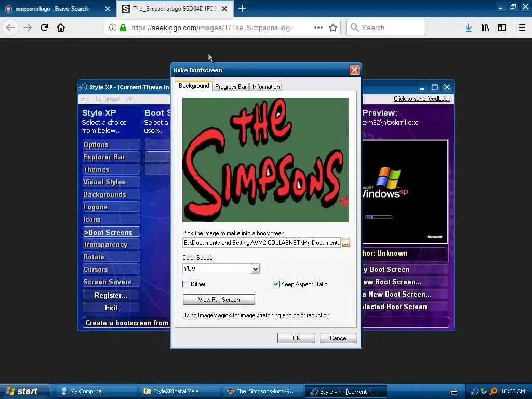This screenshot has width=532, height=399.
Task: Close the simpsons logo Brave Search tab
Action: (108, 9)
